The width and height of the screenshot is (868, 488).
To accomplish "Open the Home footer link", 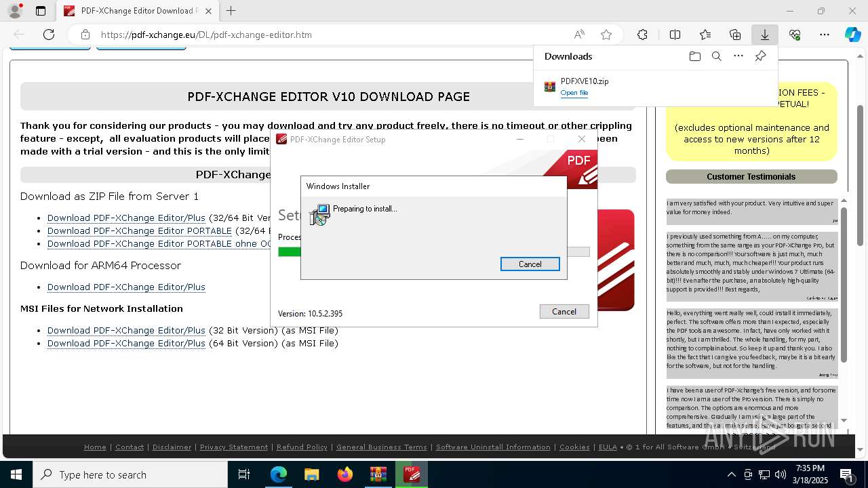I will 95,447.
